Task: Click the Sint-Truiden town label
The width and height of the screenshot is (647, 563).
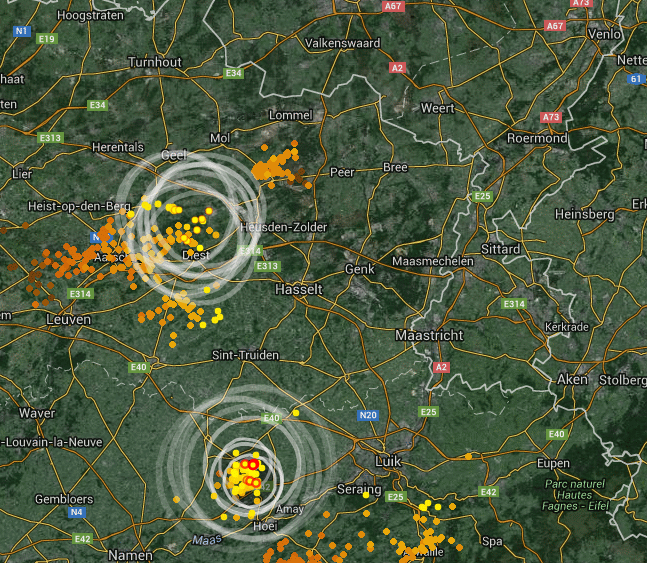Action: pyautogui.click(x=246, y=355)
